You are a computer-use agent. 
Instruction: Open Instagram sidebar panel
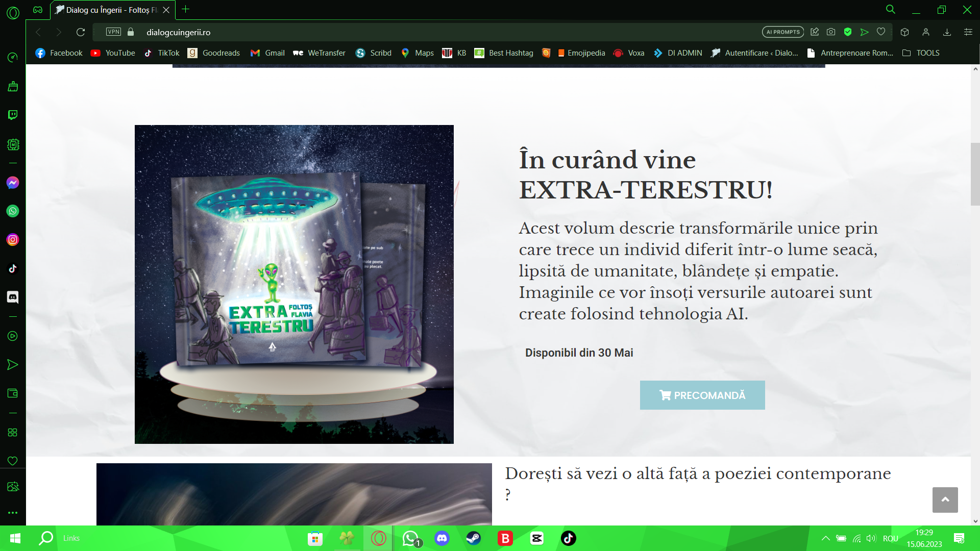click(13, 240)
